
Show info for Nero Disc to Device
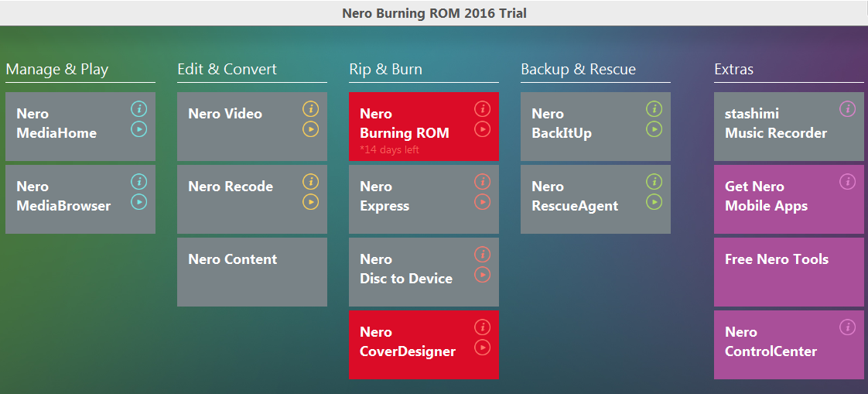tap(482, 255)
